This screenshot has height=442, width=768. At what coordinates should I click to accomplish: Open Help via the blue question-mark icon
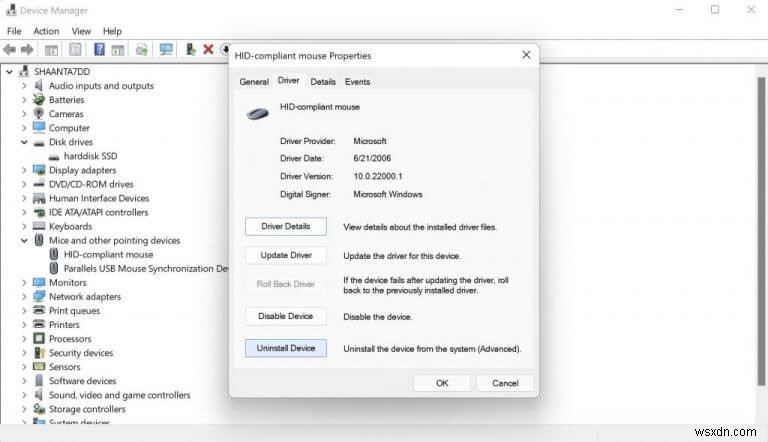(99, 49)
